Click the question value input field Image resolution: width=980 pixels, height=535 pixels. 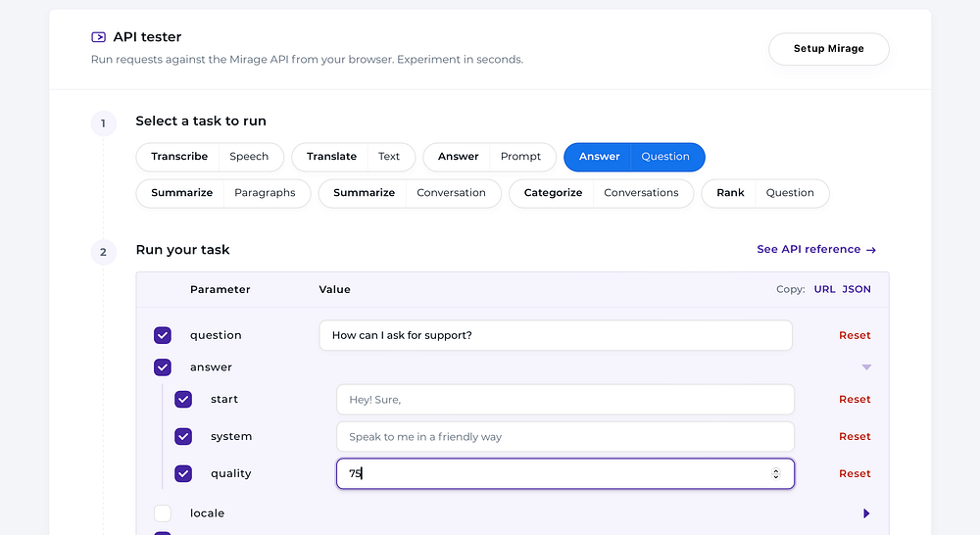click(556, 336)
